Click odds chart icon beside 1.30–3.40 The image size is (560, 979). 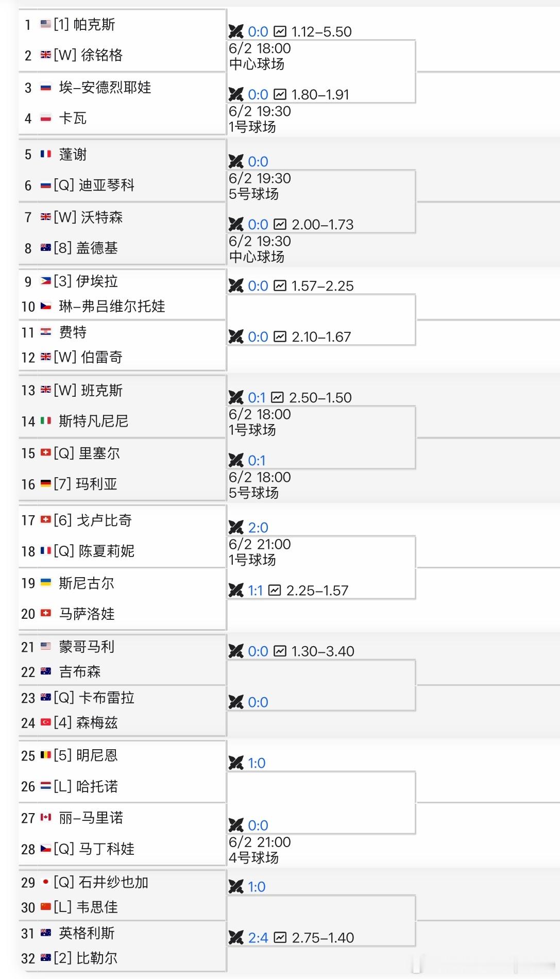280,651
